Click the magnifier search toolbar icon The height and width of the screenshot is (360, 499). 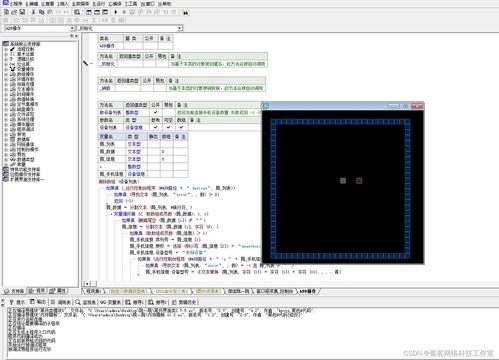[x=77, y=12]
